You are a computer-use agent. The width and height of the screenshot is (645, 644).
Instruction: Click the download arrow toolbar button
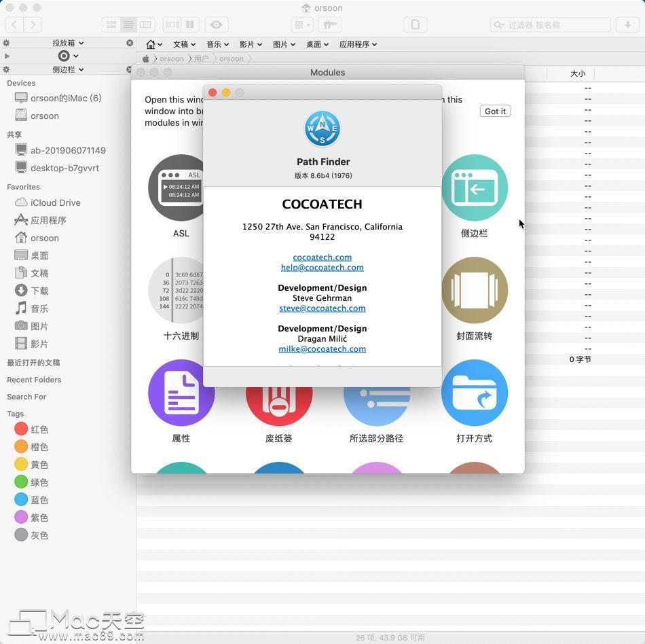click(x=628, y=24)
